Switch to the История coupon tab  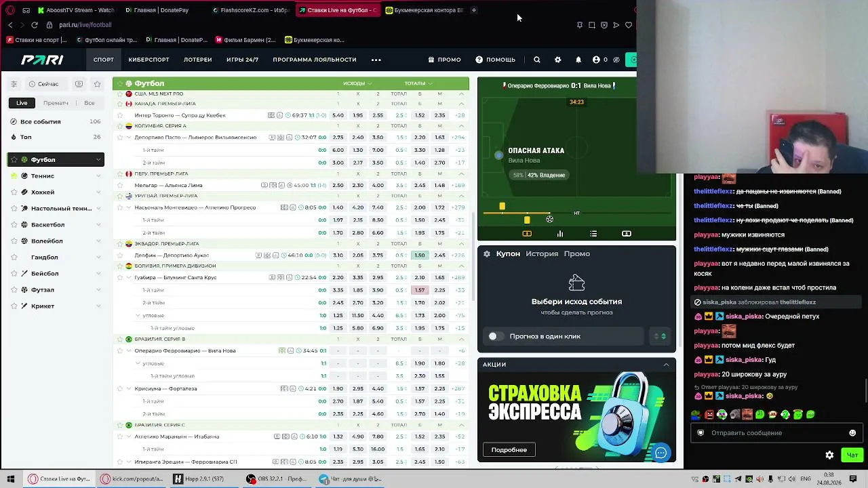point(542,253)
